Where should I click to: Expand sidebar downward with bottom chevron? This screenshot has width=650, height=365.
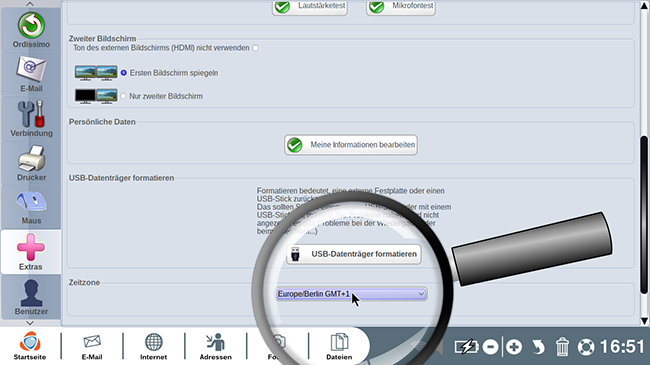tap(30, 323)
